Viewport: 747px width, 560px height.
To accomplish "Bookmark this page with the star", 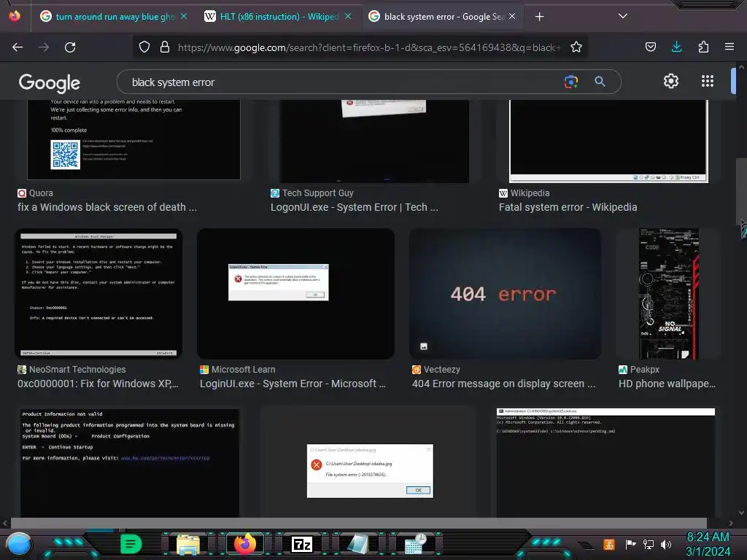I will coord(576,47).
